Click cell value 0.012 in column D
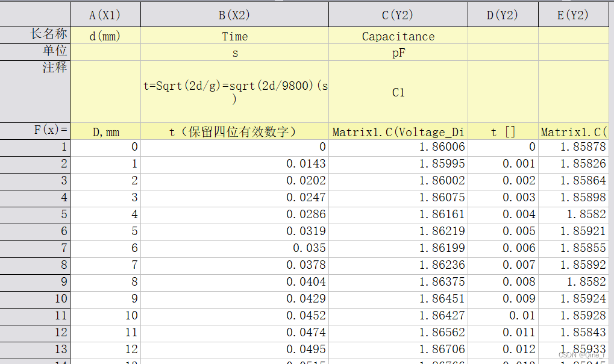Viewport: 614px width, 364px height. pos(503,350)
